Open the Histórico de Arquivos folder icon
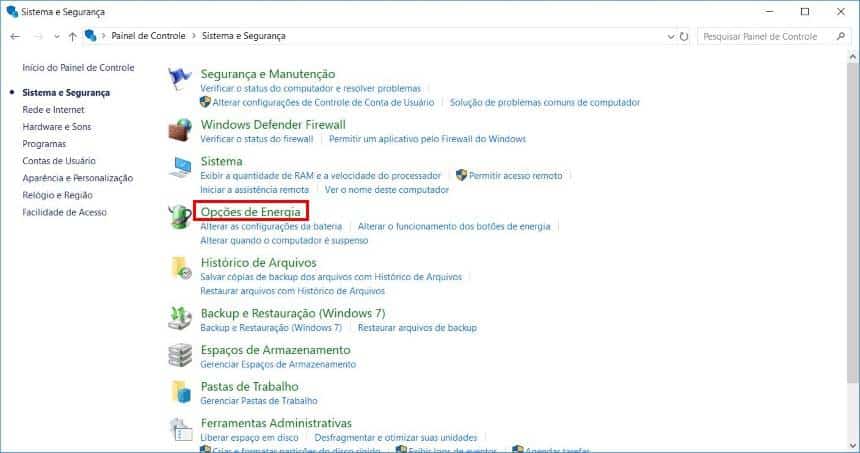 (181, 268)
